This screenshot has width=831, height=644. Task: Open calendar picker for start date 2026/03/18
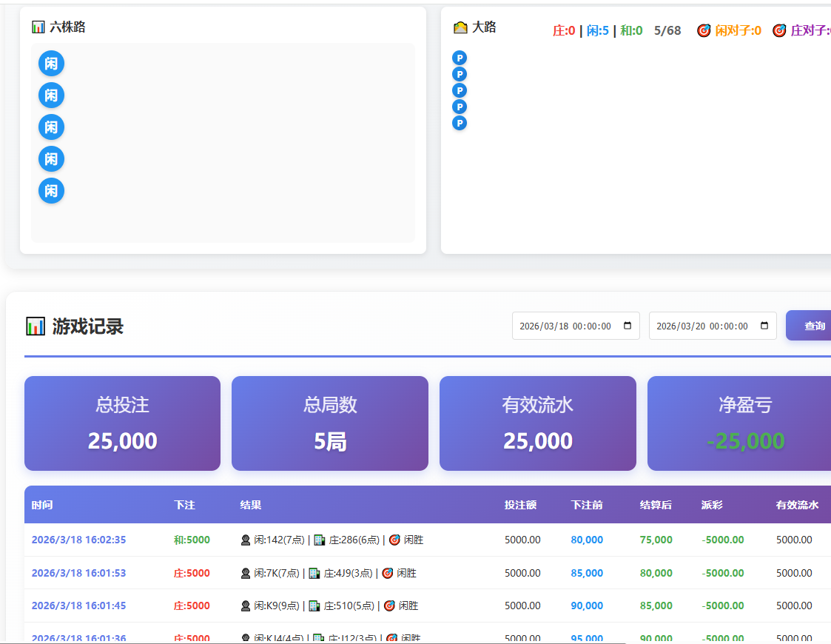[x=628, y=326]
